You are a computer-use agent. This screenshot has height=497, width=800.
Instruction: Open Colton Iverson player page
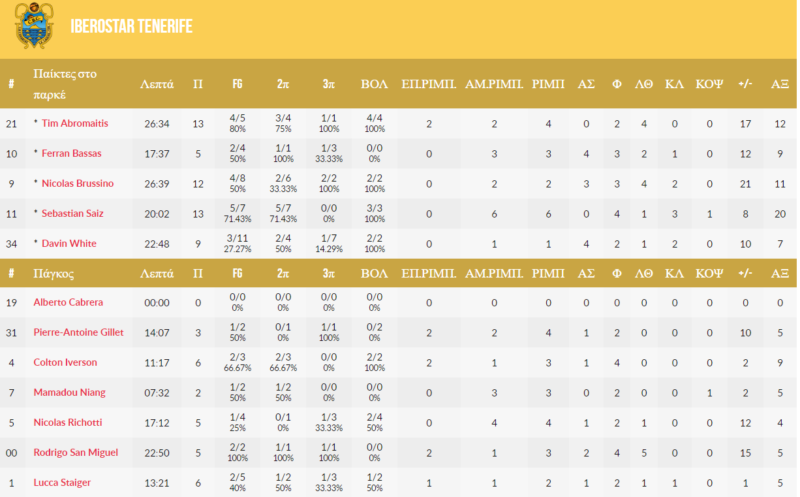point(66,362)
